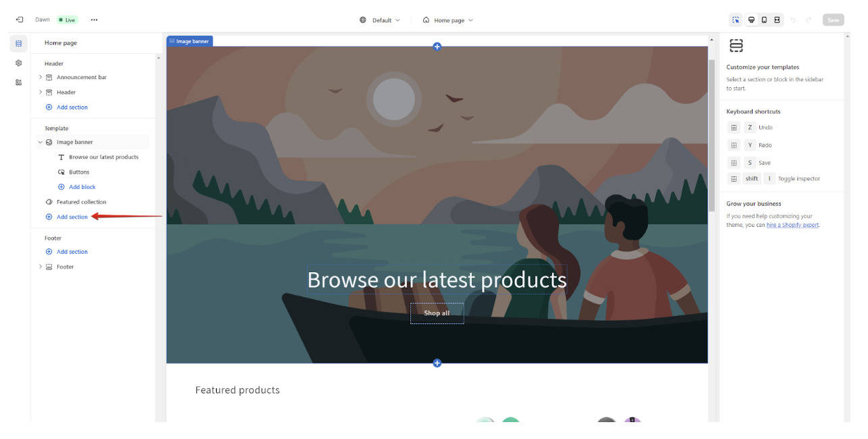Image resolution: width=868 pixels, height=439 pixels.
Task: Open theme settings gear icon
Action: [x=19, y=63]
